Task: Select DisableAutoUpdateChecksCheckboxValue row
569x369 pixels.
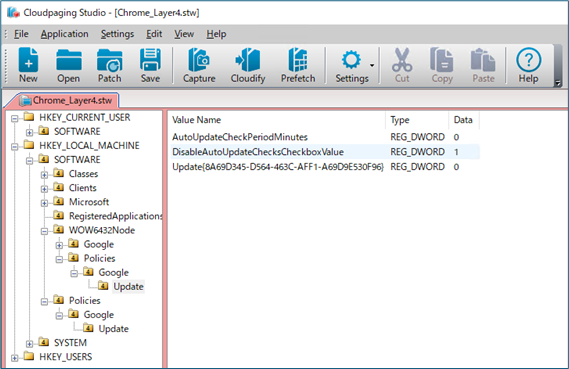Action: [x=325, y=152]
